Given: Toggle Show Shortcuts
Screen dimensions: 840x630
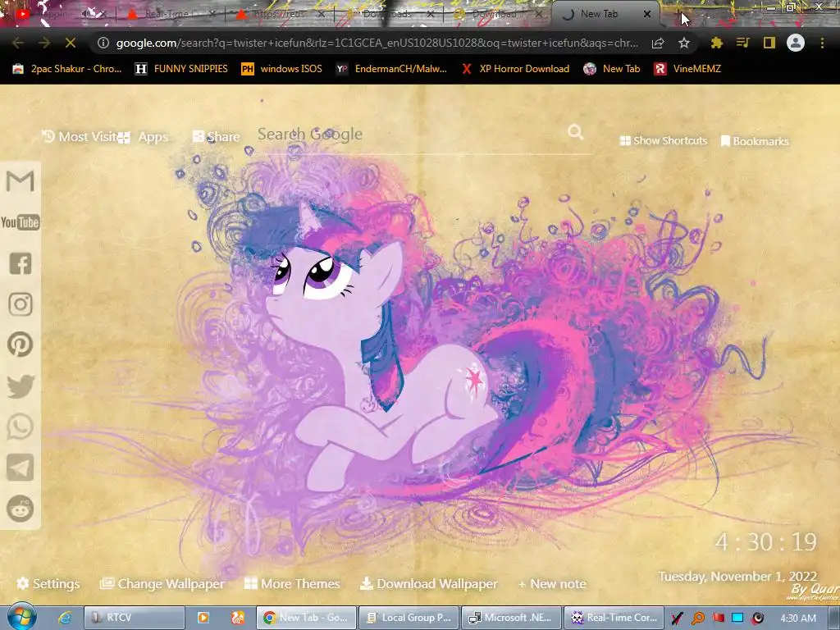Looking at the screenshot, I should pos(663,140).
